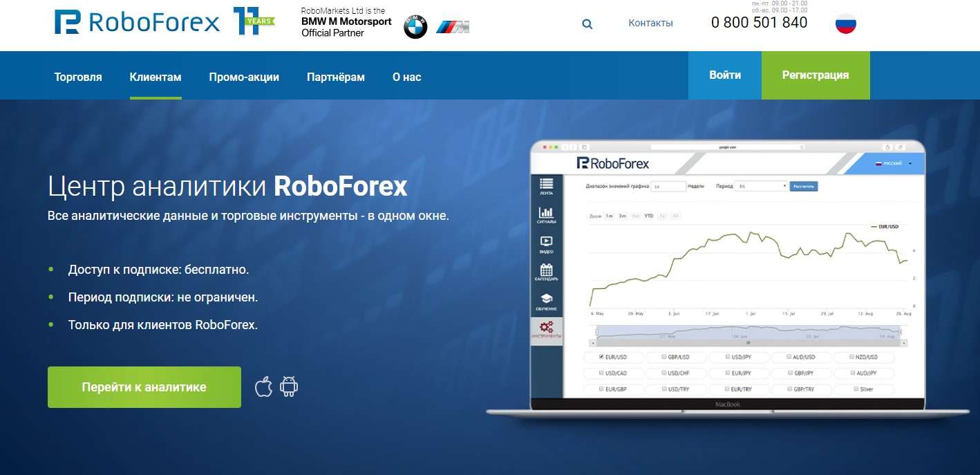980x475 pixels.
Task: Click the text Период подписки: не ограничен
Action: click(x=163, y=297)
